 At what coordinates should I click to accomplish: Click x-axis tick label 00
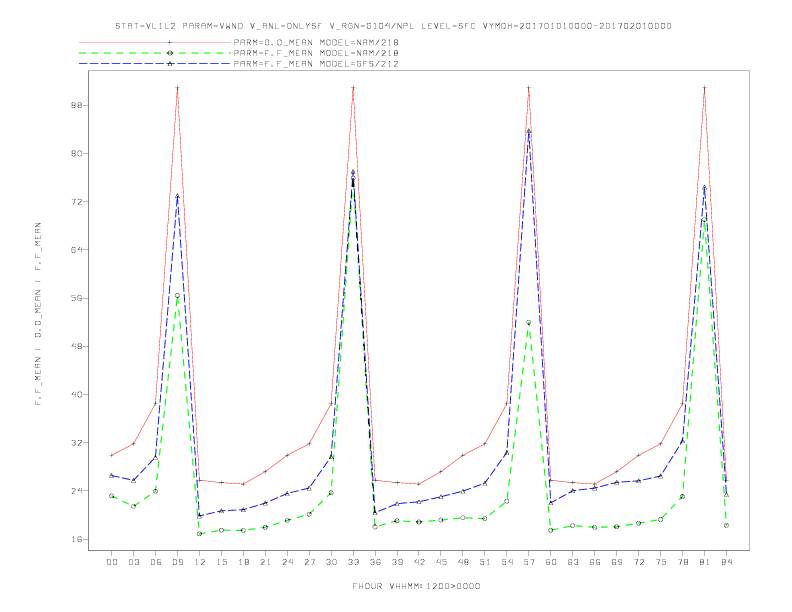[112, 562]
